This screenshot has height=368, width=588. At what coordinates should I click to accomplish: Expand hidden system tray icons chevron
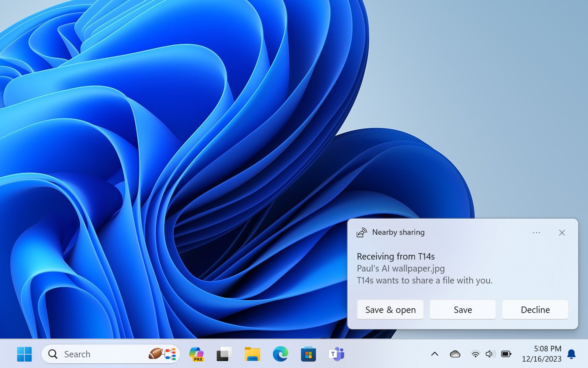[435, 354]
